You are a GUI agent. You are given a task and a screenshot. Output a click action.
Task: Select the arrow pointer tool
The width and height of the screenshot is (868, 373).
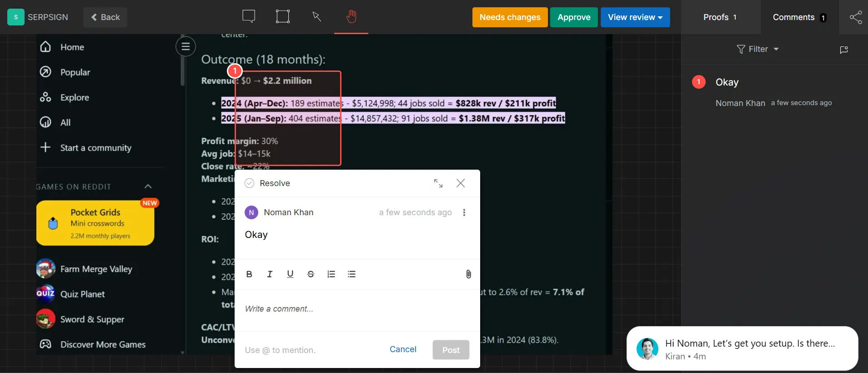(x=317, y=17)
